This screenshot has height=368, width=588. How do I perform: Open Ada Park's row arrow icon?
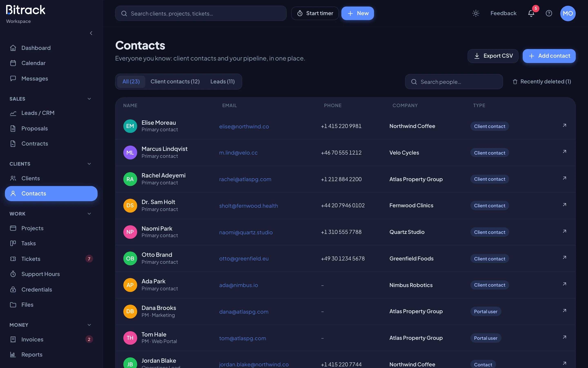coord(565,284)
